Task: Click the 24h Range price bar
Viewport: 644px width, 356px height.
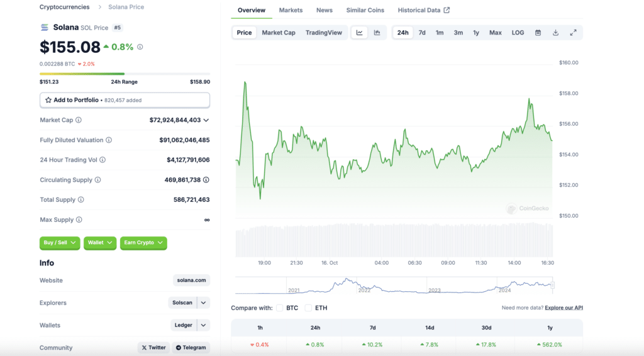Action: pos(125,74)
